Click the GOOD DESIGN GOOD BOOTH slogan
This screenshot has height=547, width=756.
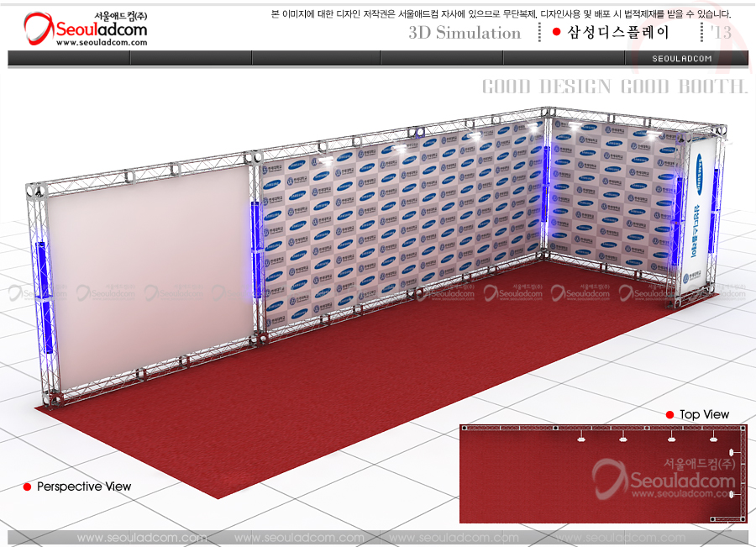point(614,87)
